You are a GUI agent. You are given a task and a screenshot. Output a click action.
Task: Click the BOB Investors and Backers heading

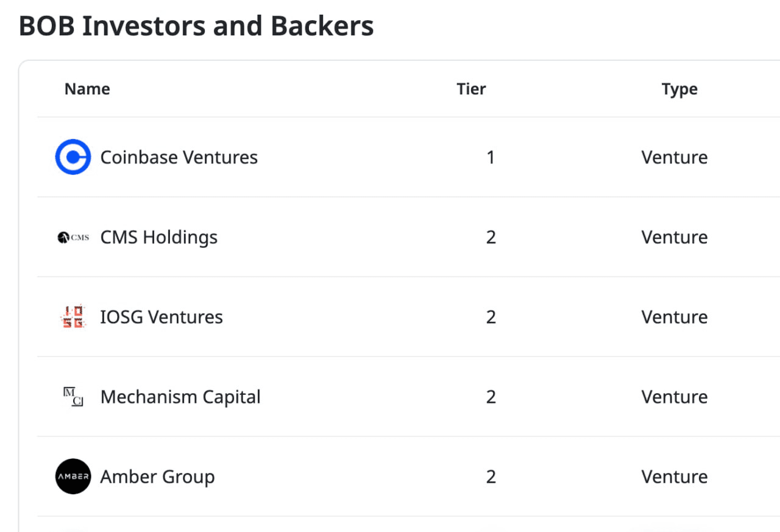click(196, 26)
